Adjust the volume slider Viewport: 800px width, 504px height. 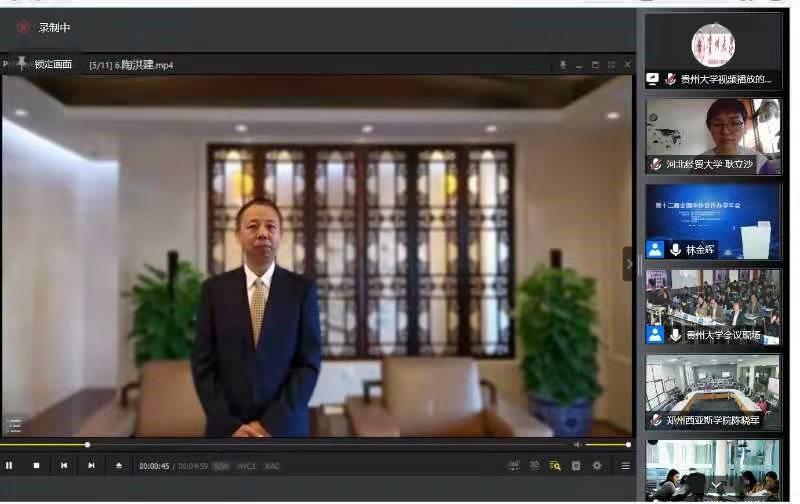[607, 444]
